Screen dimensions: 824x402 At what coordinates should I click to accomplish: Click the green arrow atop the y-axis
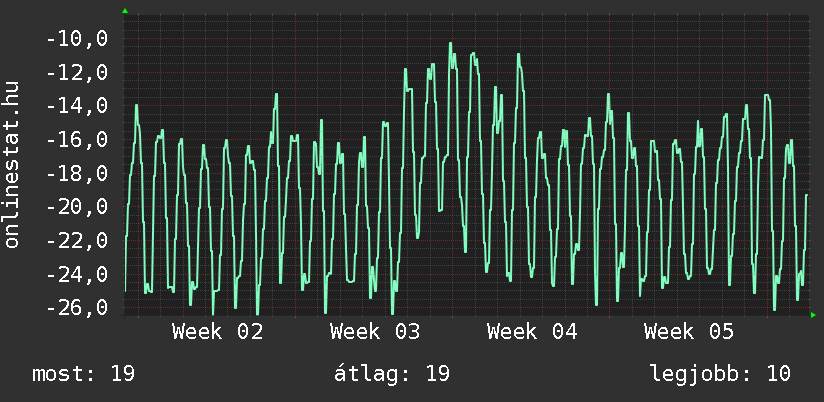[125, 11]
